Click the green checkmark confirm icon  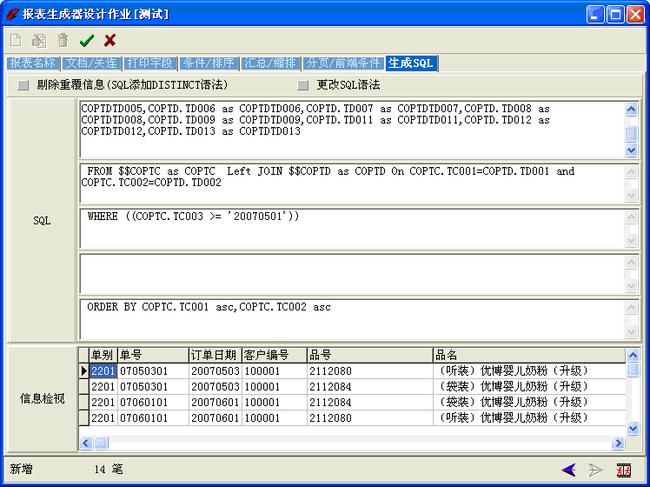pos(87,40)
